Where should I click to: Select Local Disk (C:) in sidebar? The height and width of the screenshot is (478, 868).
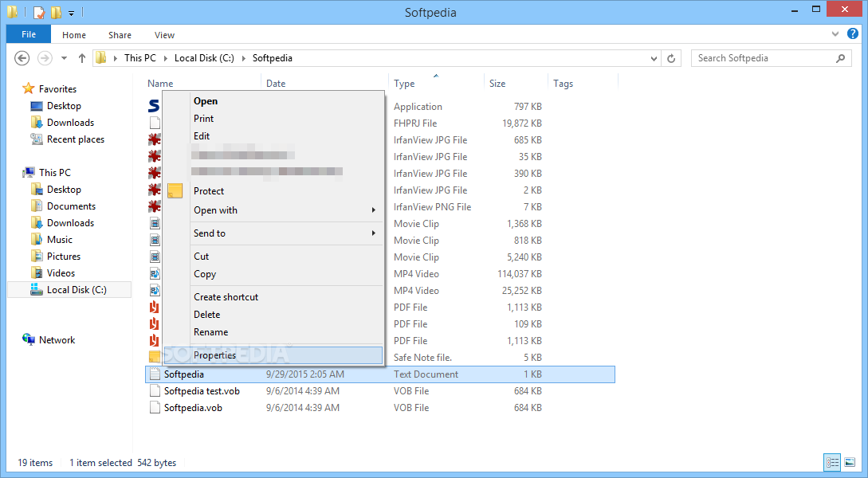[x=69, y=290]
